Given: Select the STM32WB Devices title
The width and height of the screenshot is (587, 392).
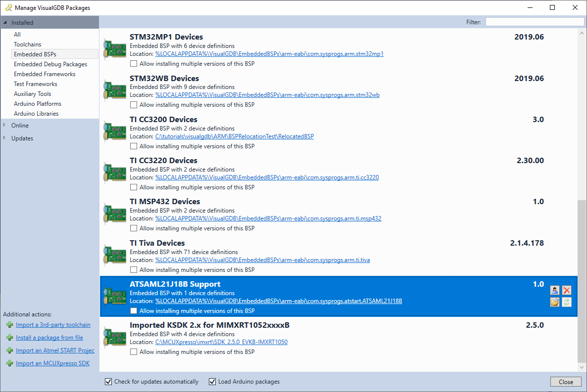Looking at the screenshot, I should 164,78.
